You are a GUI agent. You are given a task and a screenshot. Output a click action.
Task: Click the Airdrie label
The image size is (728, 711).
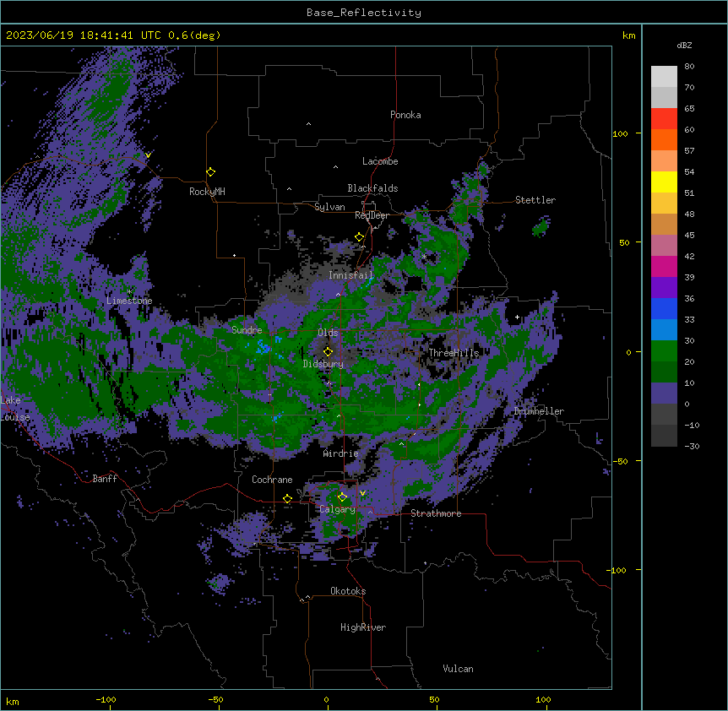tap(340, 453)
